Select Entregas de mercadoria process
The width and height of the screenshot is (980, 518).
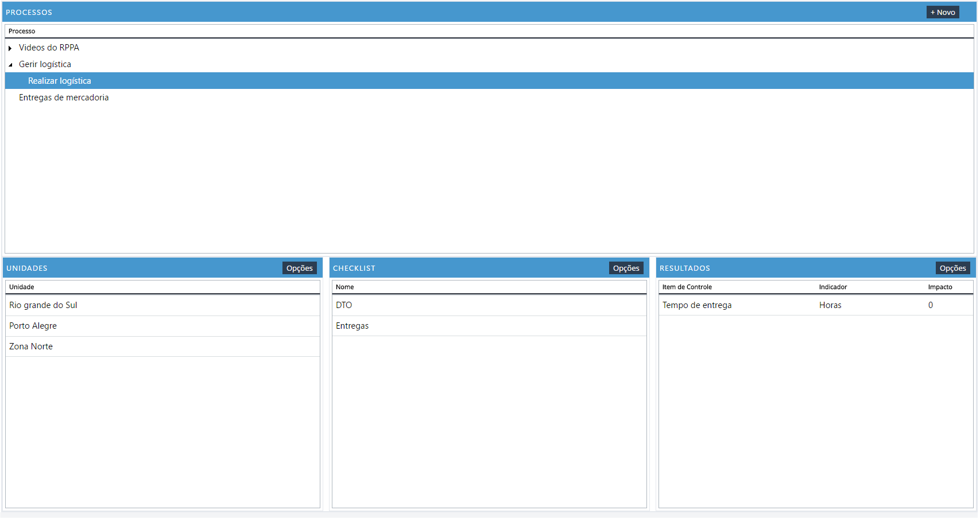(64, 98)
